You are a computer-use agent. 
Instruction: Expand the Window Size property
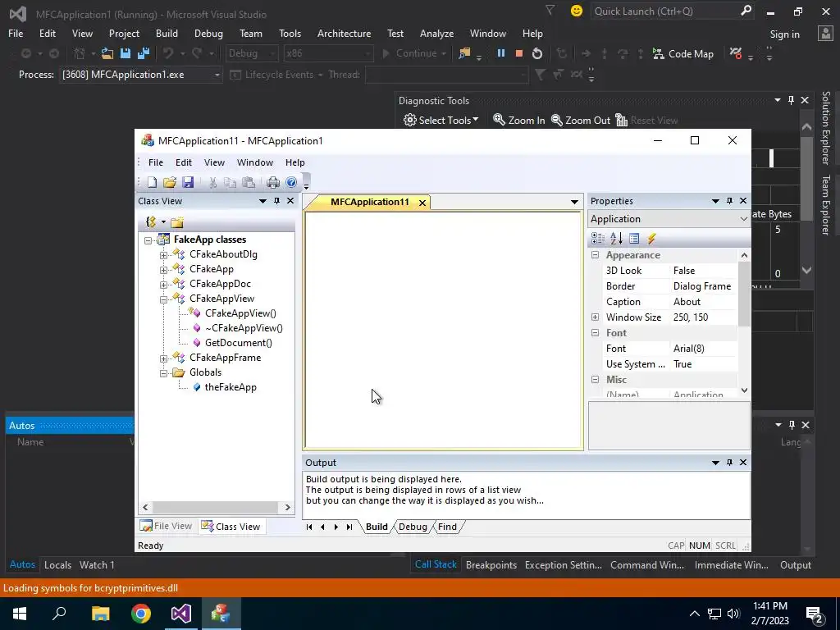(596, 317)
